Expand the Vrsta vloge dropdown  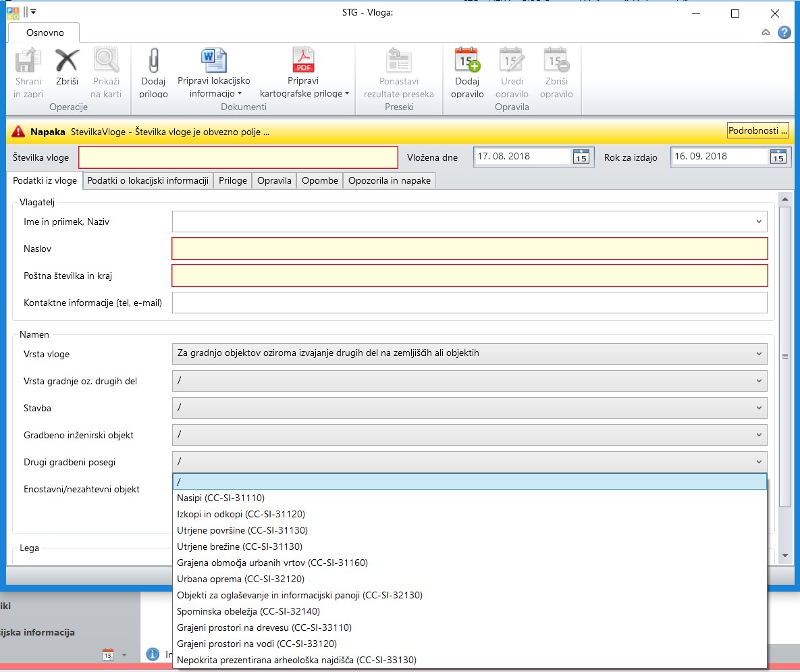pyautogui.click(x=759, y=353)
